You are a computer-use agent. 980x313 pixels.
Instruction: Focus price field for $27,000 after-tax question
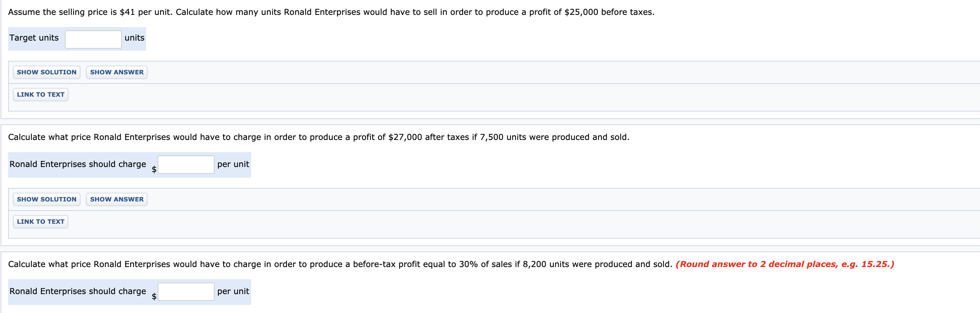coord(186,165)
